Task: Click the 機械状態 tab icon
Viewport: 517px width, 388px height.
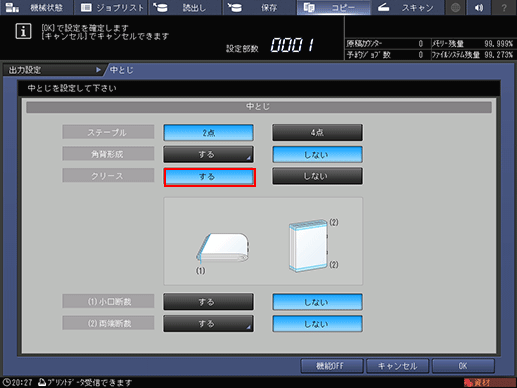Action: (x=12, y=8)
